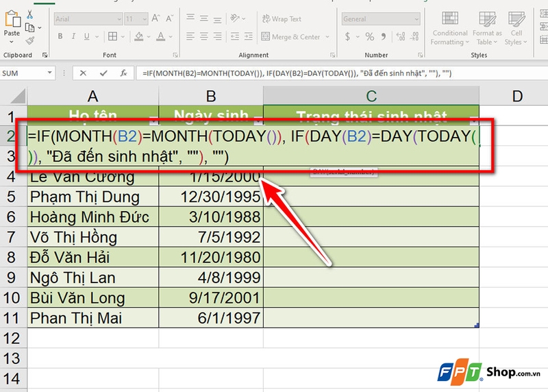548x392 pixels.
Task: Select column B header
Action: tap(211, 96)
